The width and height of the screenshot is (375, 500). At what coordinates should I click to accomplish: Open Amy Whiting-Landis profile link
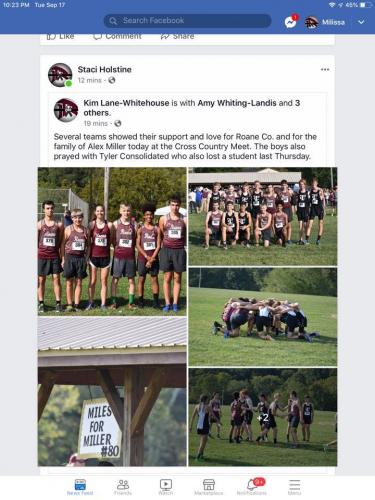click(237, 103)
